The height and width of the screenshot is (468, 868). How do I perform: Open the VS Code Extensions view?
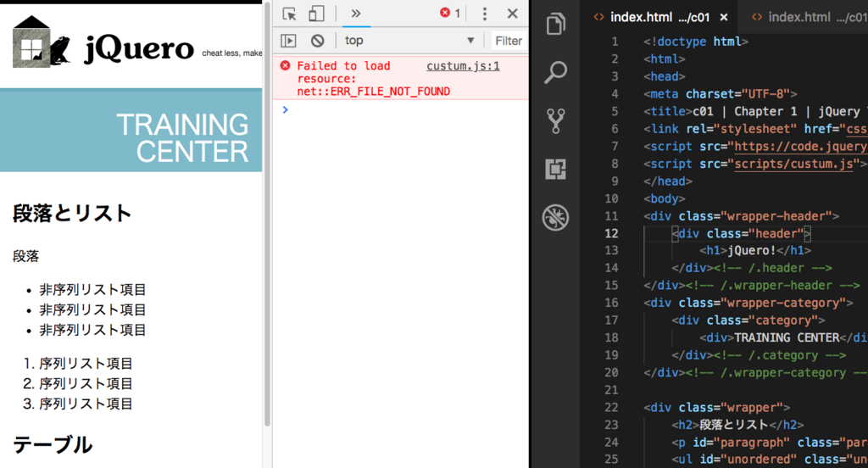(x=556, y=169)
